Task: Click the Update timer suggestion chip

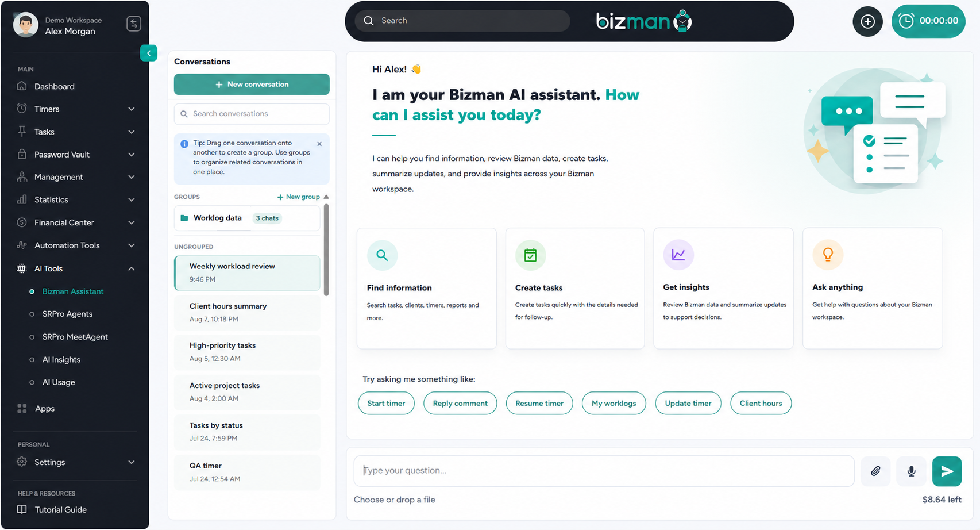Action: point(688,403)
